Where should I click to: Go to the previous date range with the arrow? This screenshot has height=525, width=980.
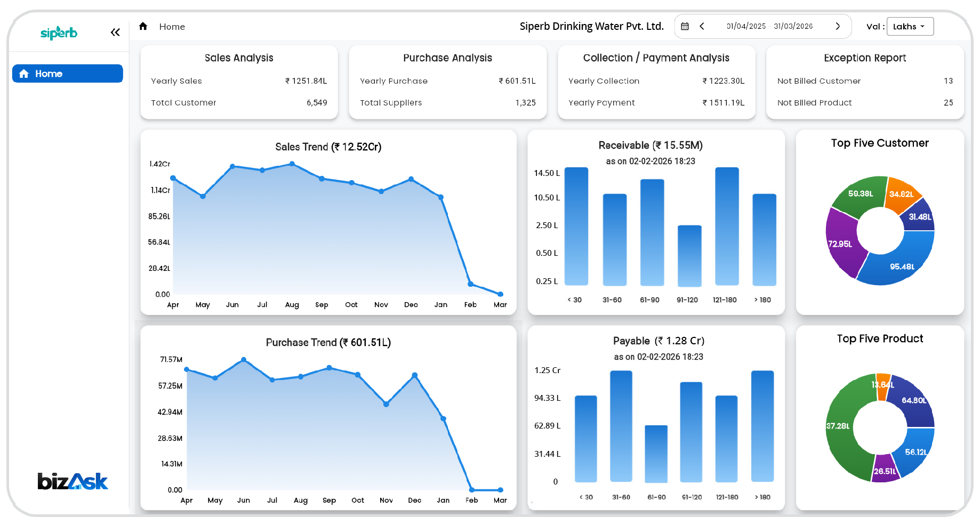[702, 26]
